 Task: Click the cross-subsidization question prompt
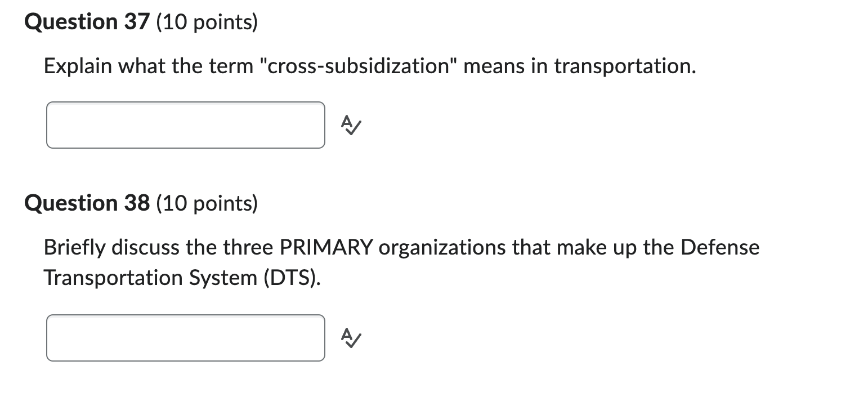click(x=369, y=66)
